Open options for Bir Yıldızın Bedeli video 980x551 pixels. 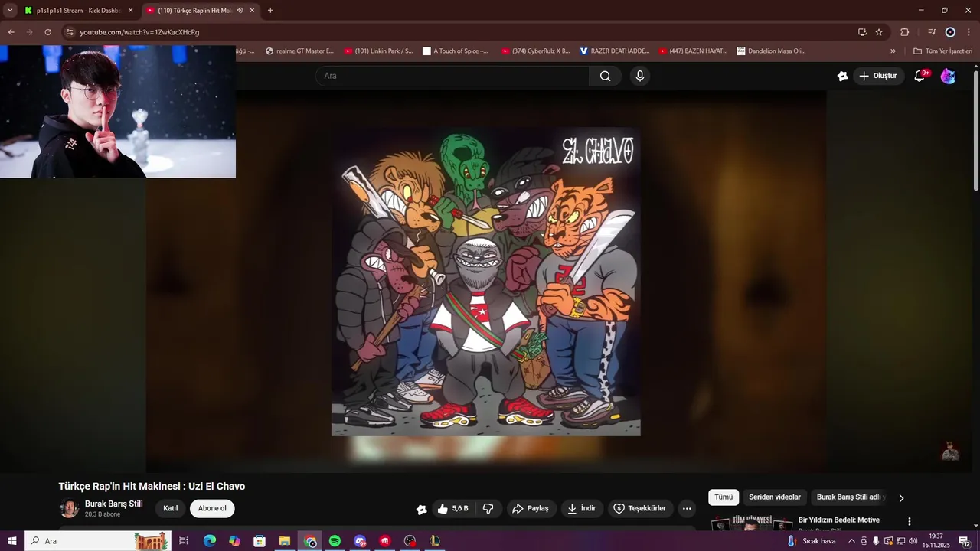pyautogui.click(x=910, y=521)
